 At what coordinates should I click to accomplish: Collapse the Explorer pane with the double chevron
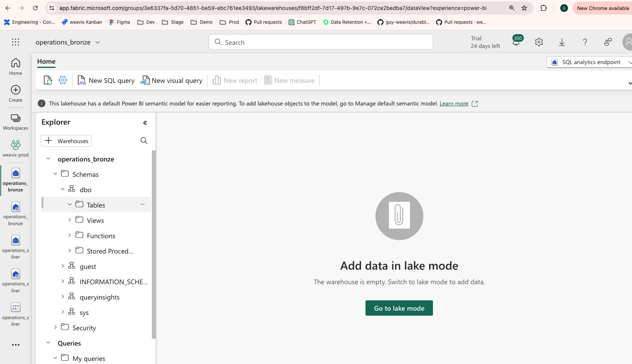click(145, 122)
